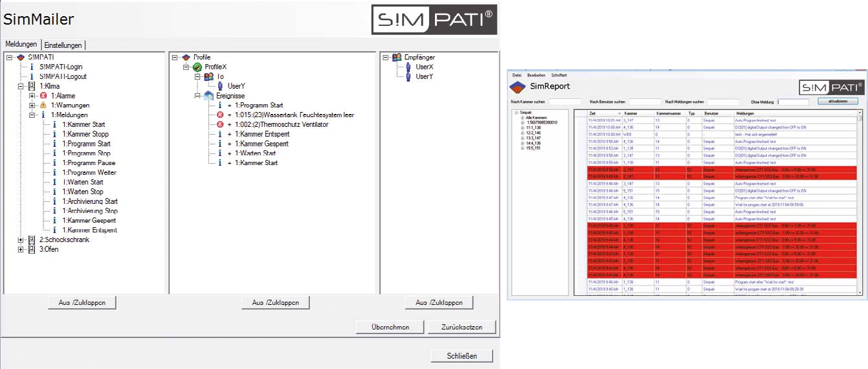
Task: Collapse the 1:Meldungen tree node
Action: [x=32, y=115]
